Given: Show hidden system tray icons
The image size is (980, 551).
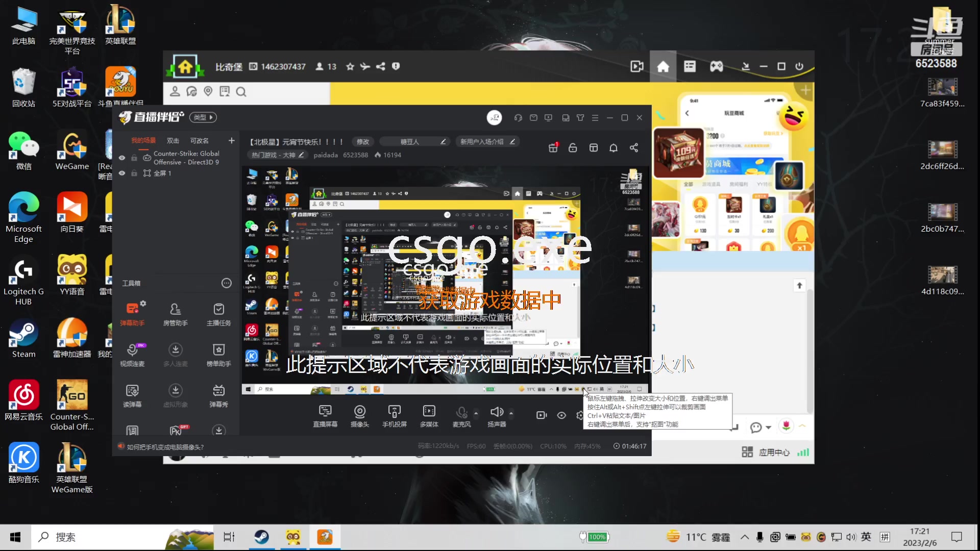Looking at the screenshot, I should [x=745, y=537].
